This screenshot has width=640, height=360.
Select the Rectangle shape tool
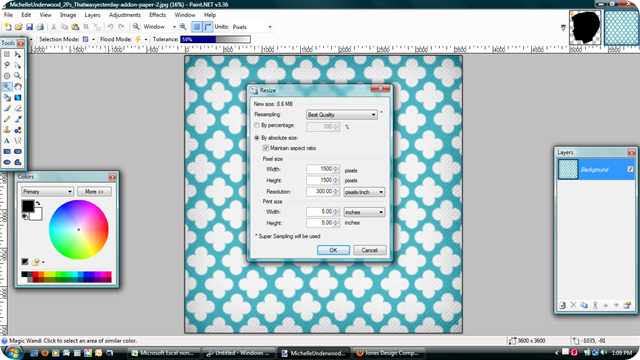coord(7,151)
